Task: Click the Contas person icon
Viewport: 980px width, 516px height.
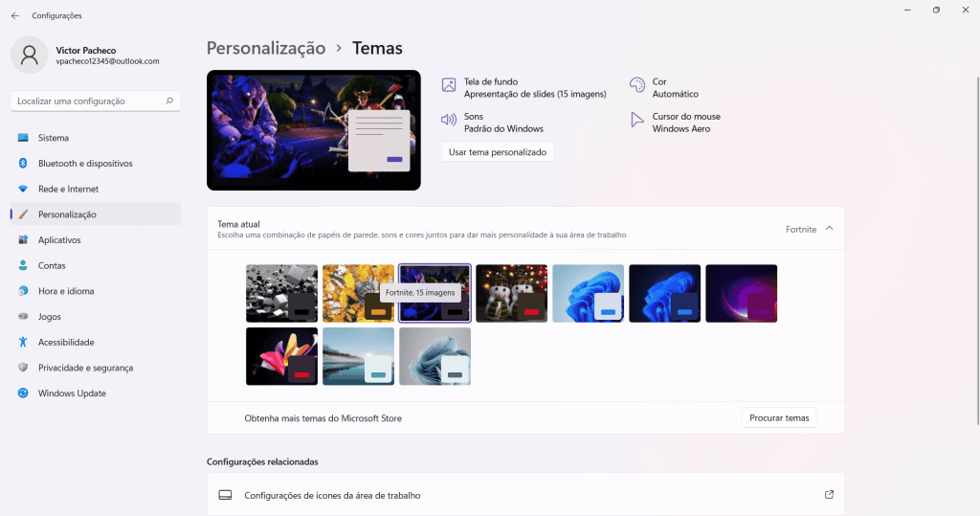Action: 23,265
